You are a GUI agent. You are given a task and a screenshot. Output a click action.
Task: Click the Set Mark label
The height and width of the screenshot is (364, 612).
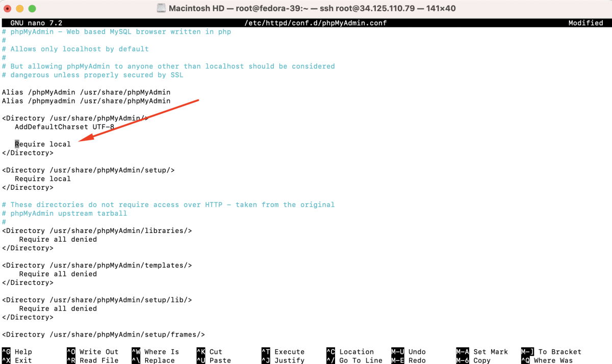[x=491, y=352]
